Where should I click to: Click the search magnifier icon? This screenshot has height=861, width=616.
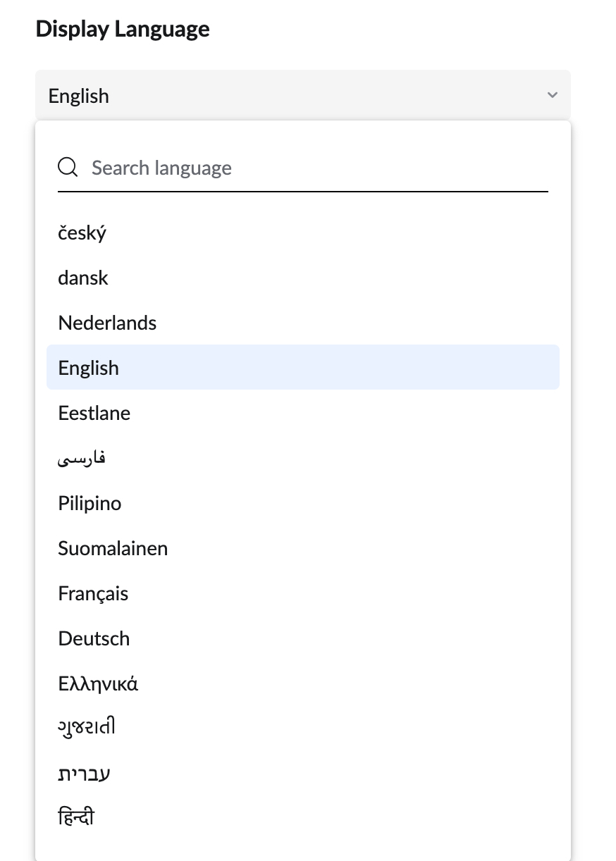[x=67, y=167]
